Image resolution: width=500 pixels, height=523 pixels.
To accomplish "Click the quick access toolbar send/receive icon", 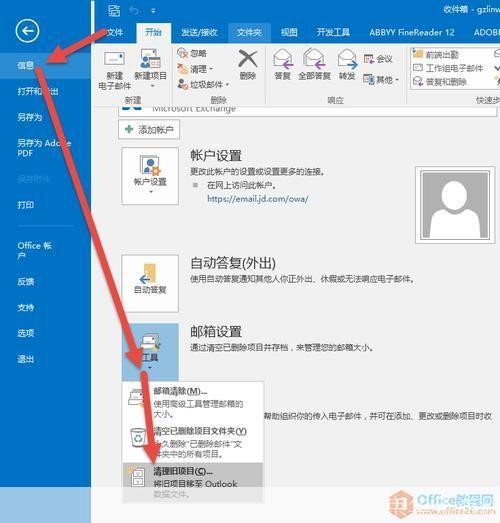I will tap(114, 11).
